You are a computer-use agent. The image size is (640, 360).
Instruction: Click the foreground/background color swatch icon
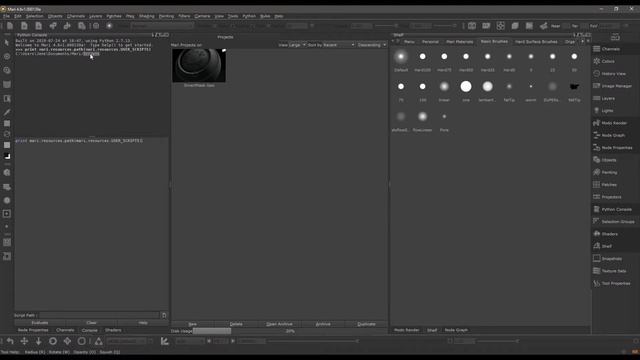(x=7, y=156)
